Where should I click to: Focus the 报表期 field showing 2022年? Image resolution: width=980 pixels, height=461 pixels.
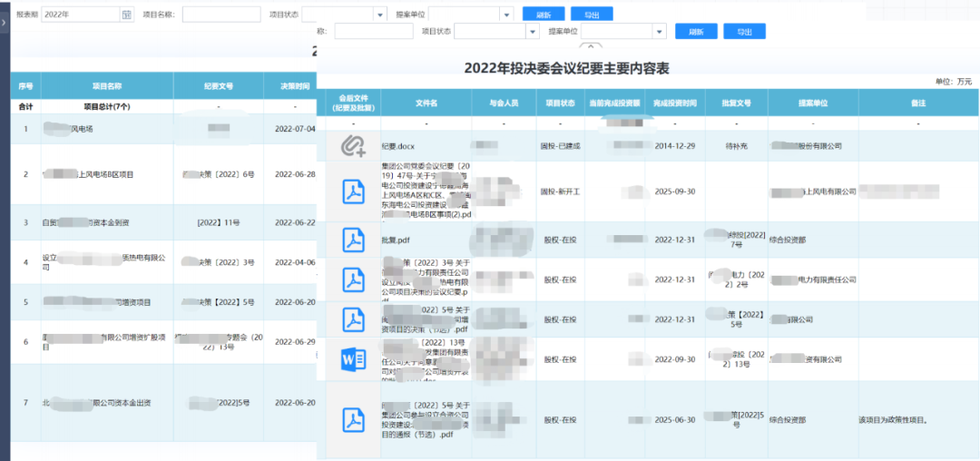click(80, 15)
